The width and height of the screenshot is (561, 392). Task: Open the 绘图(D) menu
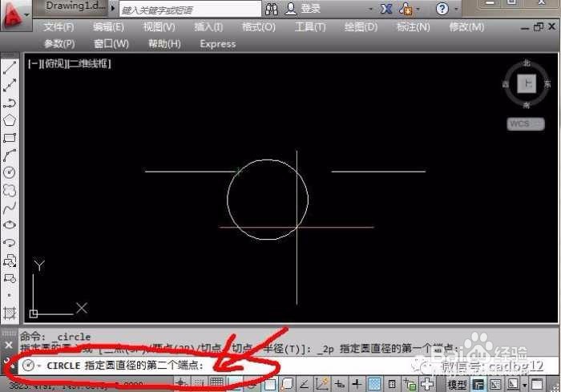[x=361, y=26]
